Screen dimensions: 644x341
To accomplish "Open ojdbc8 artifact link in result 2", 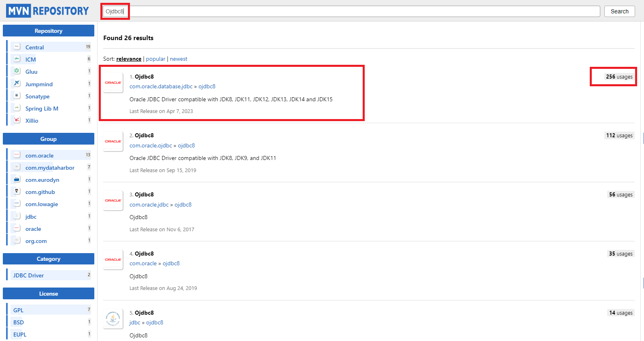I will 186,145.
